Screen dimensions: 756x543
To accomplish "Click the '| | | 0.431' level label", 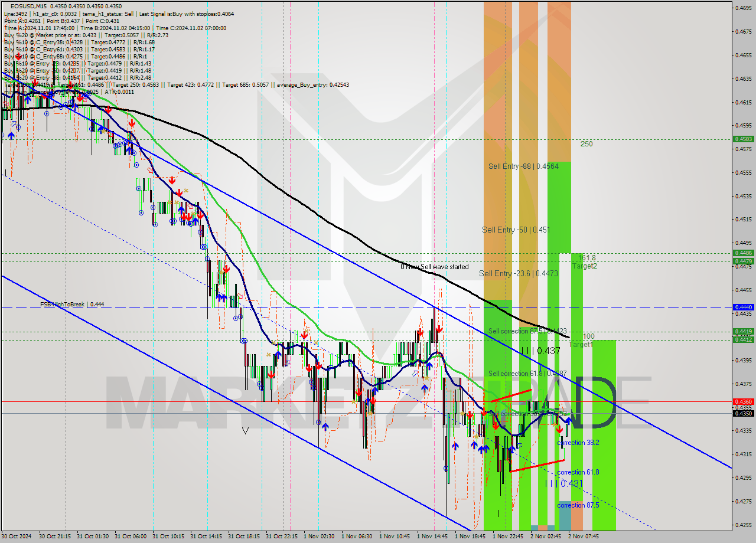I will (564, 483).
